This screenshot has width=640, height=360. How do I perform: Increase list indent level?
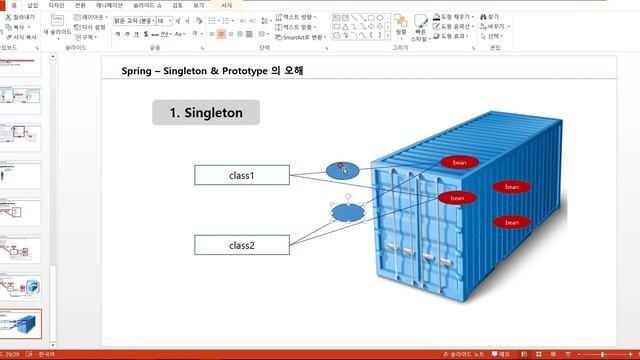click(252, 21)
